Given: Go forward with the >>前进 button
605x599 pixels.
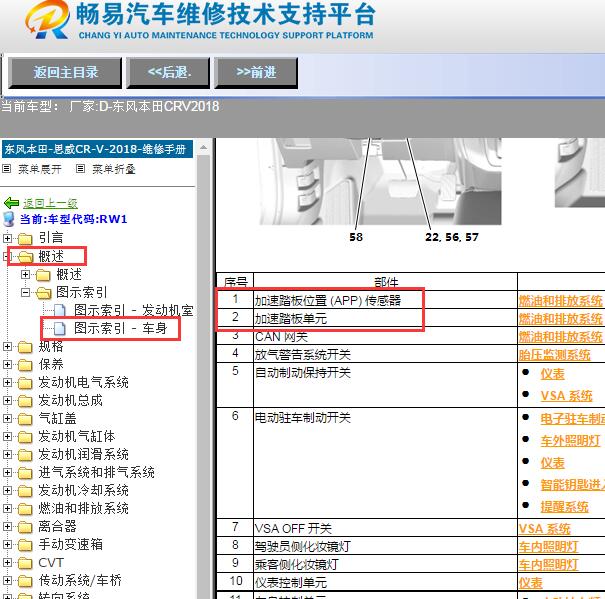Looking at the screenshot, I should (x=256, y=73).
